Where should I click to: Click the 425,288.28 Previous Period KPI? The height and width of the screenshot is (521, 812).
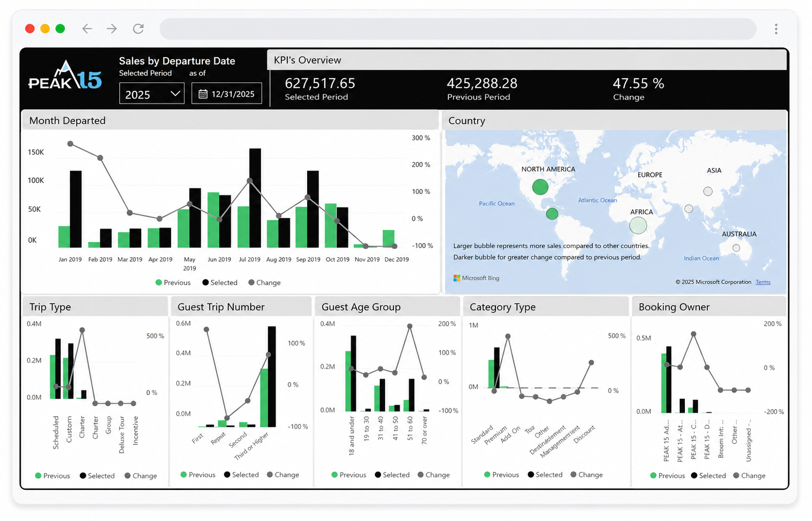[x=482, y=89]
